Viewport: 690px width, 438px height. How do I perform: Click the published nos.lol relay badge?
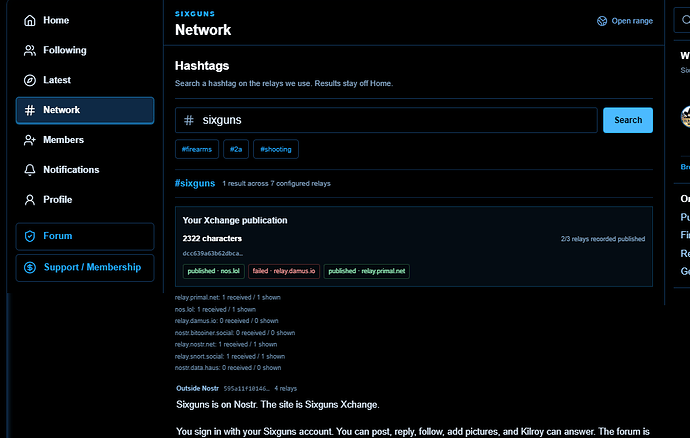click(x=213, y=271)
